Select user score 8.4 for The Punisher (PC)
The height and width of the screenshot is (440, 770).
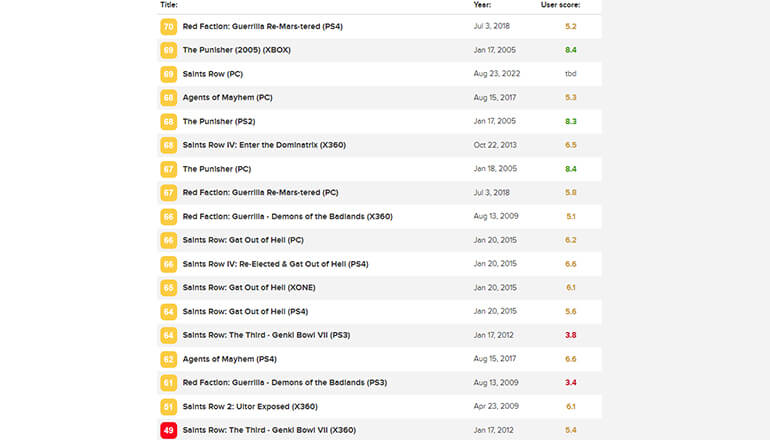click(x=571, y=169)
